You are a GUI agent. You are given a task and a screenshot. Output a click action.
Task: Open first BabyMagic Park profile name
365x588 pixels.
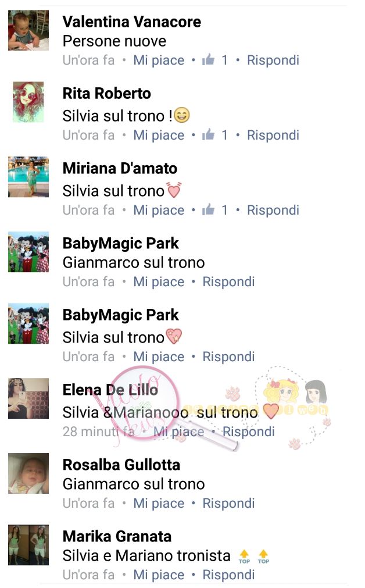(121, 243)
